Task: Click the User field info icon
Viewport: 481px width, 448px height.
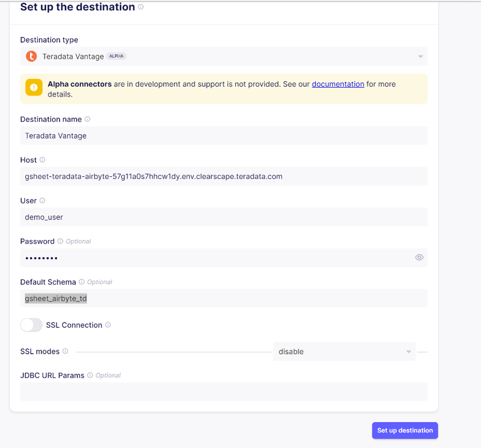Action: [x=42, y=201]
